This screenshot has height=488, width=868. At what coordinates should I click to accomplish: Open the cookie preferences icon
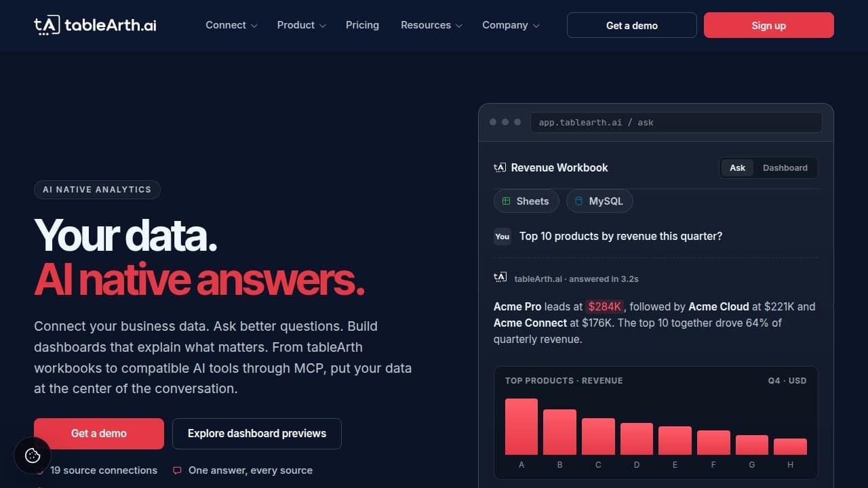(x=33, y=455)
